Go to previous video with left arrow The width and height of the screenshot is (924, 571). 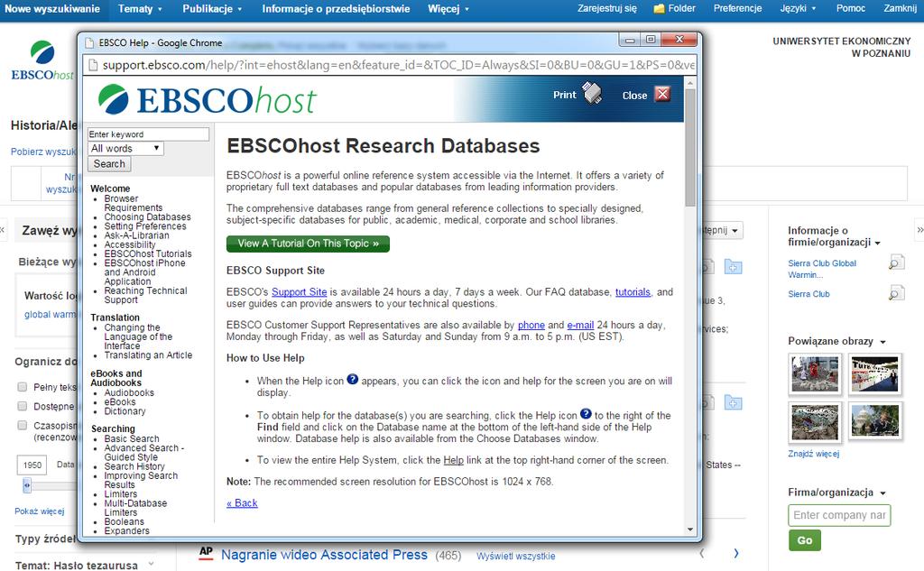click(x=701, y=553)
